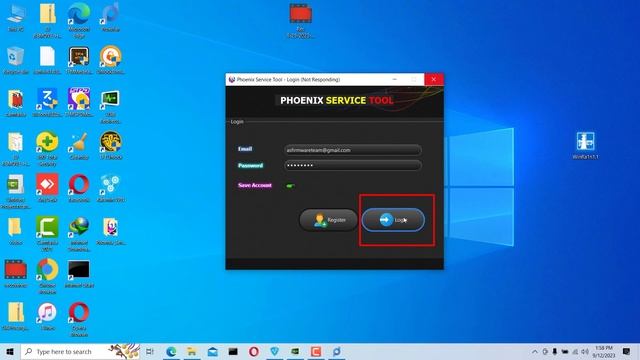Click the taskbar search box
Image resolution: width=640 pixels, height=360 pixels.
(x=80, y=351)
